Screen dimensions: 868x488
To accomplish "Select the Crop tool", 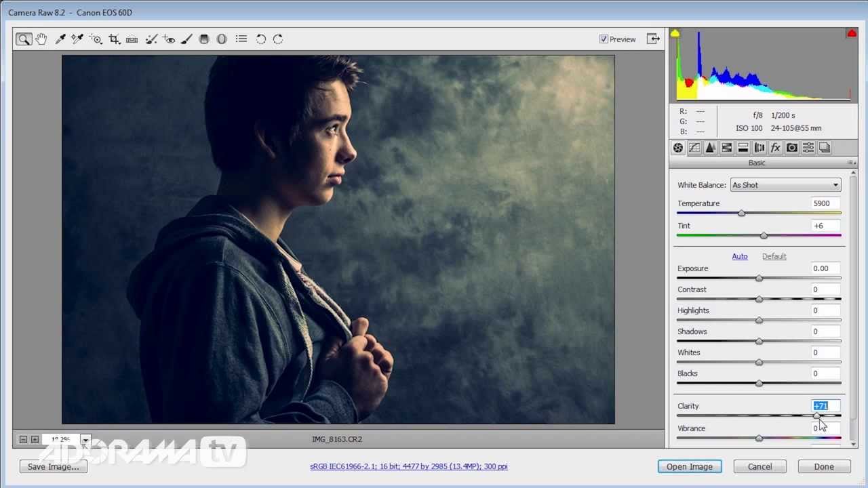I will [114, 39].
